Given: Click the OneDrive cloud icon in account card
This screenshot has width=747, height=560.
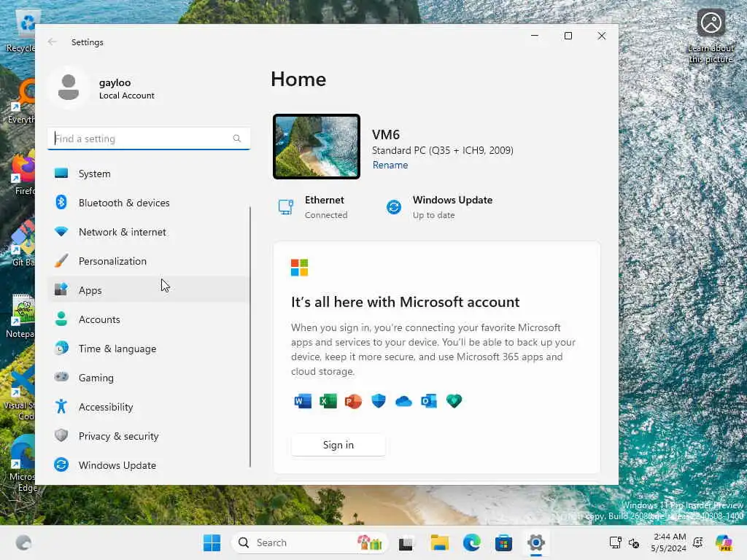Looking at the screenshot, I should tap(403, 402).
